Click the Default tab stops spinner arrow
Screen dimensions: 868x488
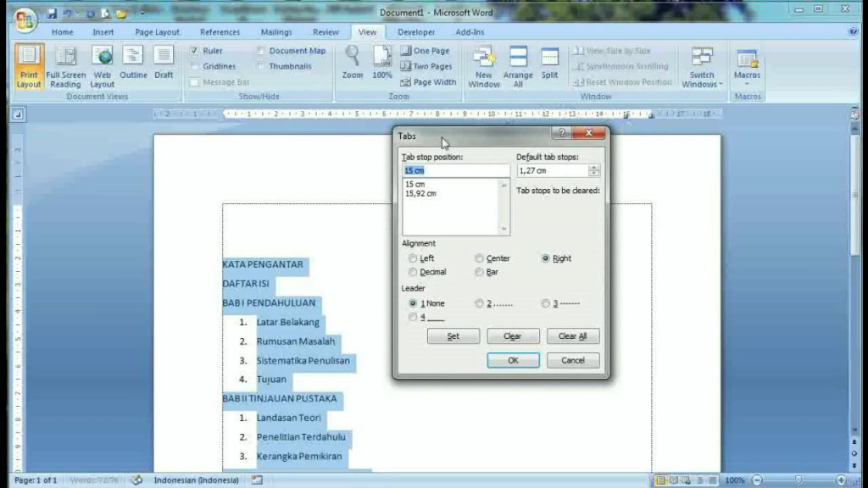click(593, 170)
